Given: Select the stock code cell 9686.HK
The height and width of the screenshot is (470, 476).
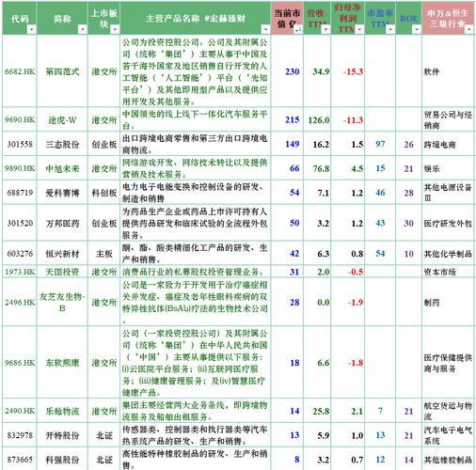Looking at the screenshot, I should point(20,363).
